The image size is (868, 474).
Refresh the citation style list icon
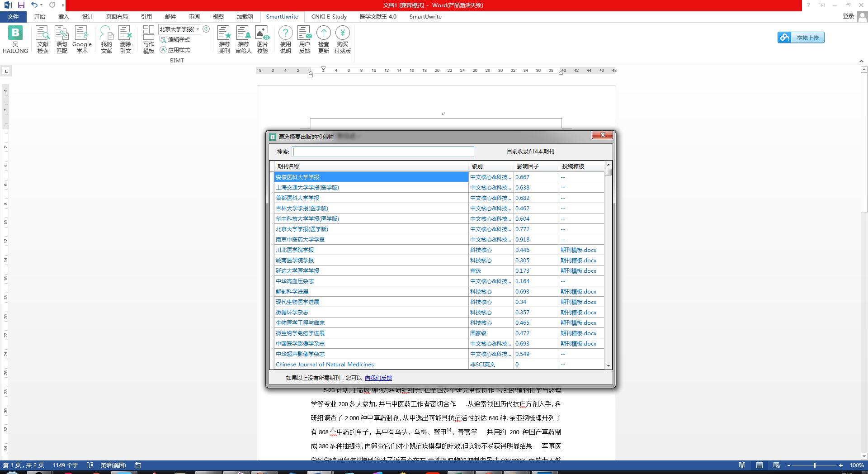(x=206, y=29)
